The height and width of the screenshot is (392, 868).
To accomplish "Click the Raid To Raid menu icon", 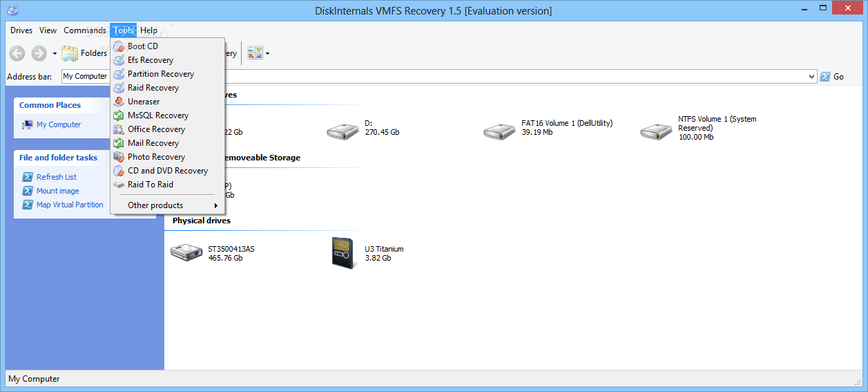I will [x=118, y=185].
